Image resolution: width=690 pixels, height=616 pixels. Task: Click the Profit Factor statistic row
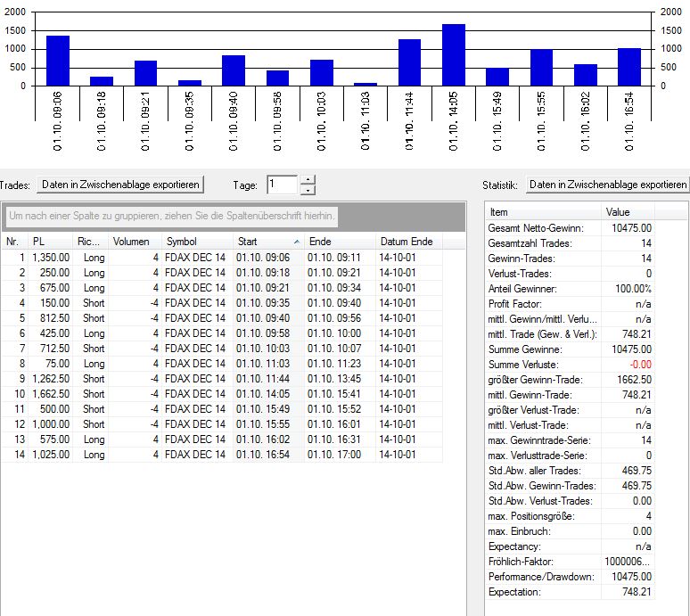coord(570,304)
